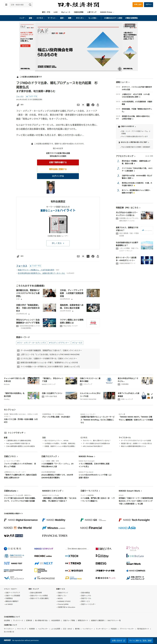The image size is (157, 644).
Task: Click the search magnifier icon in header
Action: pyautogui.click(x=30, y=5)
